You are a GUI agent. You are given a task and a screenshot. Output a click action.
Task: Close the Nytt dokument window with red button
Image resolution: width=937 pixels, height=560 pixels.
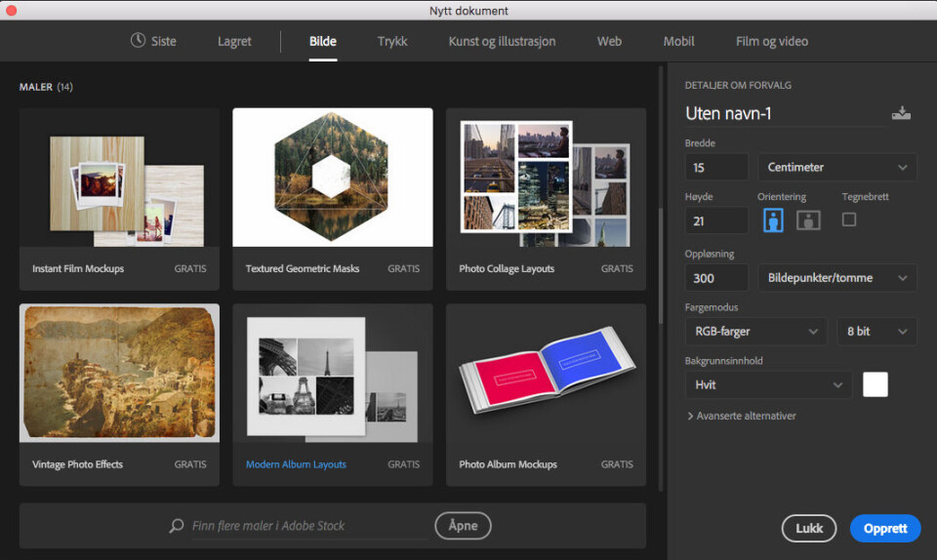[11, 10]
